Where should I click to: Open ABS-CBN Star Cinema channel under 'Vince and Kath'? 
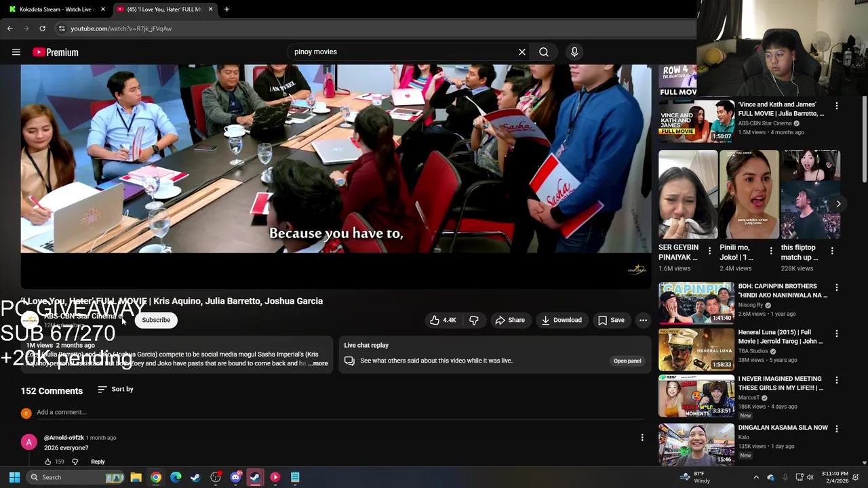[765, 123]
